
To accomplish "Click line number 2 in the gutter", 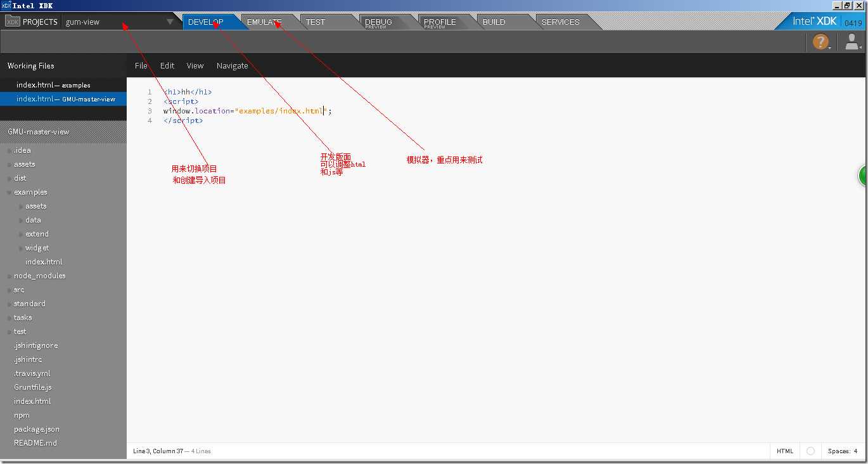I will (x=150, y=101).
